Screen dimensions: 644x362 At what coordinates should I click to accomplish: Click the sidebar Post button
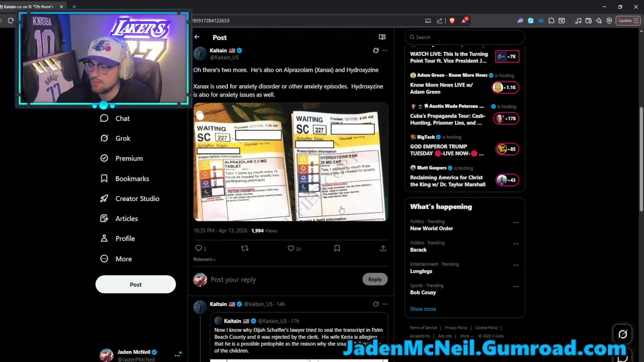[135, 285]
